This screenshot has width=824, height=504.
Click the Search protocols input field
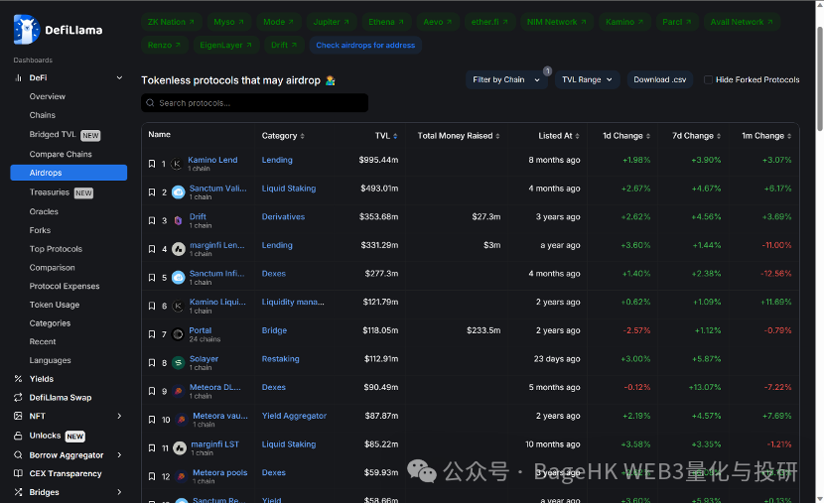tap(254, 103)
